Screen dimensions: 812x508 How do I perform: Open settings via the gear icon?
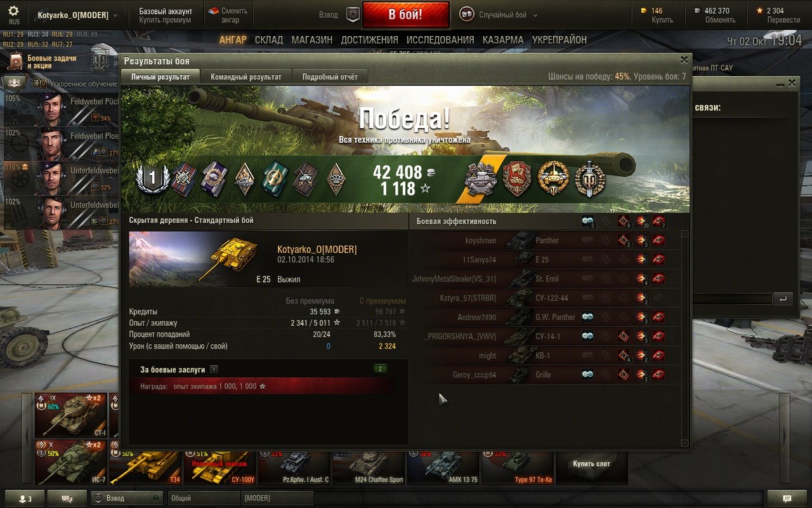coord(14,11)
